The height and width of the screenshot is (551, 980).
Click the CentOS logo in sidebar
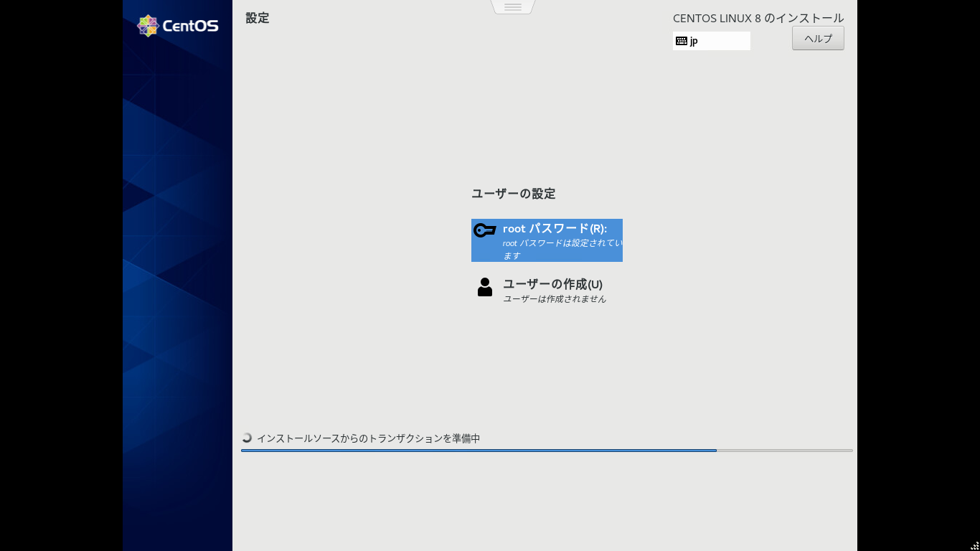(x=178, y=26)
